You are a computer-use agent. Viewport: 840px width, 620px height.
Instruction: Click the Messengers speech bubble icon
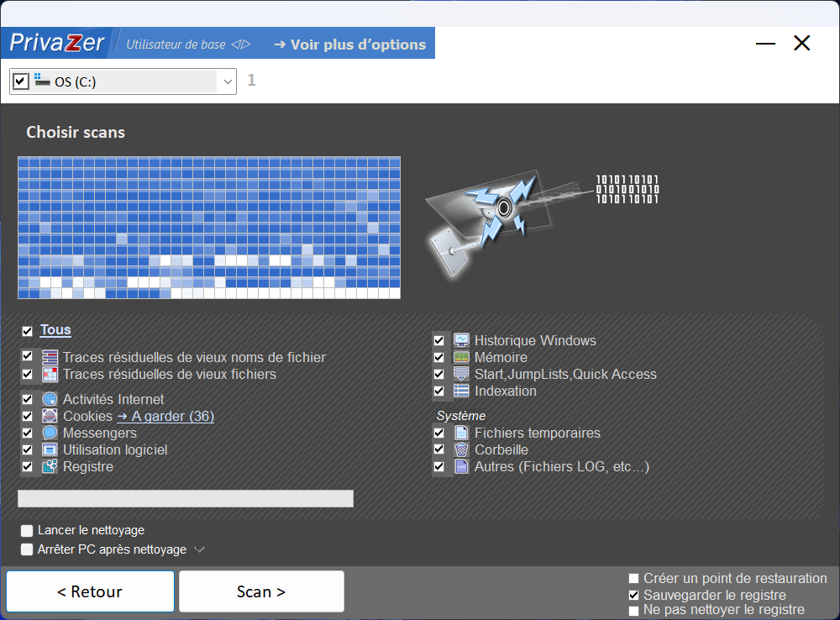[x=49, y=433]
